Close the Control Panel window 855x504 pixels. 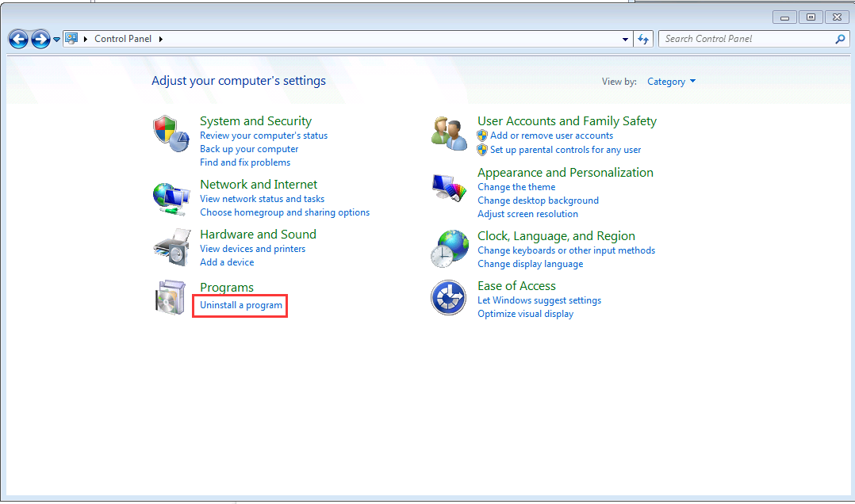pyautogui.click(x=837, y=17)
